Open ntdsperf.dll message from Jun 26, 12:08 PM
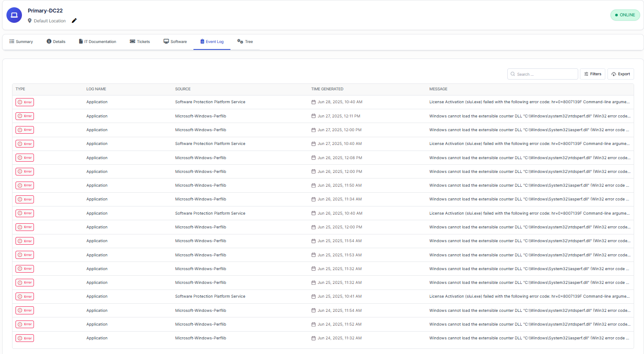The width and height of the screenshot is (644, 354). point(530,158)
